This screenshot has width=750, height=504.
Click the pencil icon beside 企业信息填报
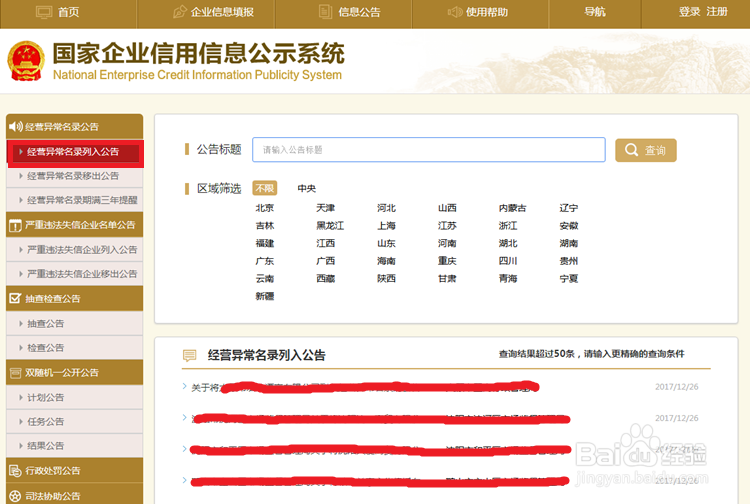tap(180, 11)
